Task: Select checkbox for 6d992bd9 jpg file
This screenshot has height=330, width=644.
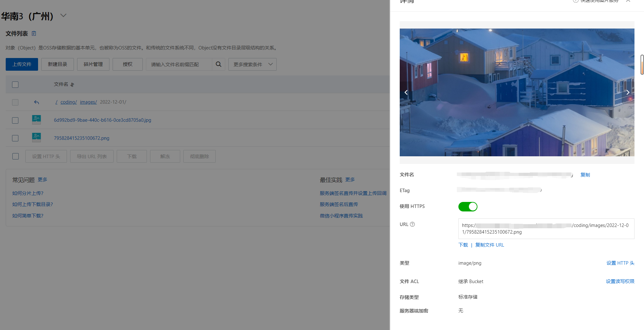Action: coord(15,120)
